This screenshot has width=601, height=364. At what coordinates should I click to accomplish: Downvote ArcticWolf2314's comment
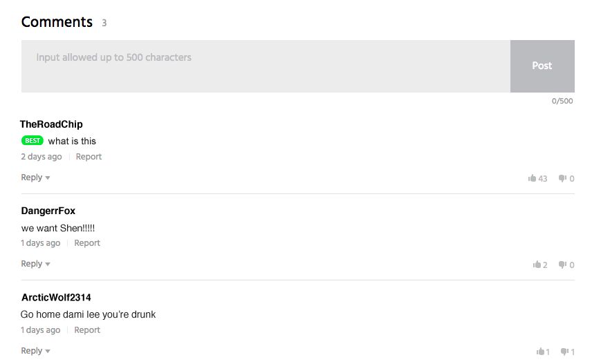[564, 352]
